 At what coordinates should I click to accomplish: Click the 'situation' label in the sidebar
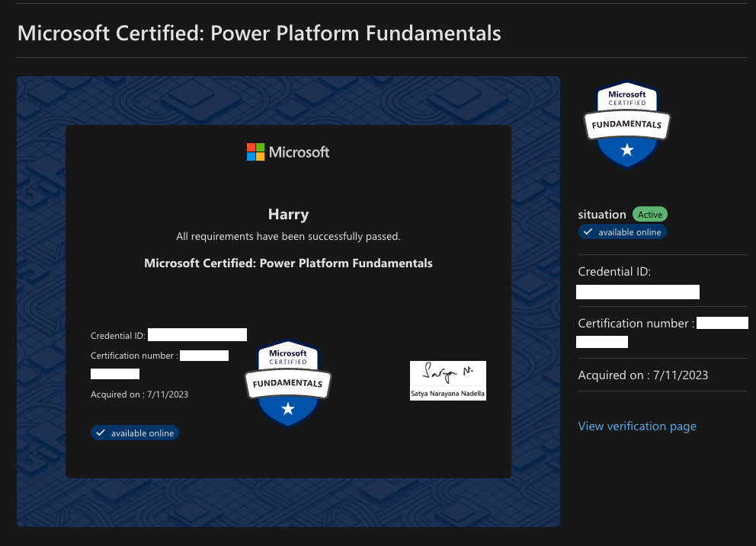coord(602,215)
